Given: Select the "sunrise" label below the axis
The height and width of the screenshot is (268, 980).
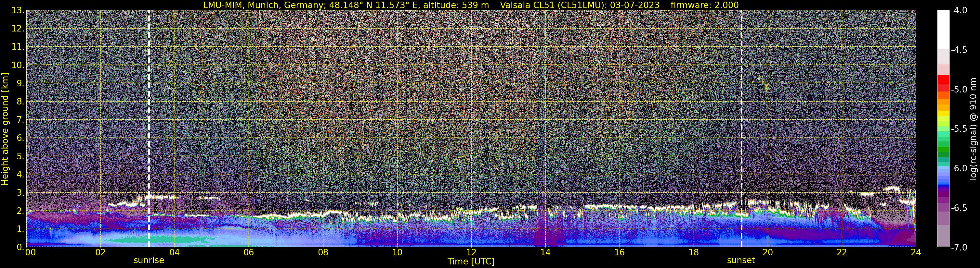Looking at the screenshot, I should pos(149,261).
